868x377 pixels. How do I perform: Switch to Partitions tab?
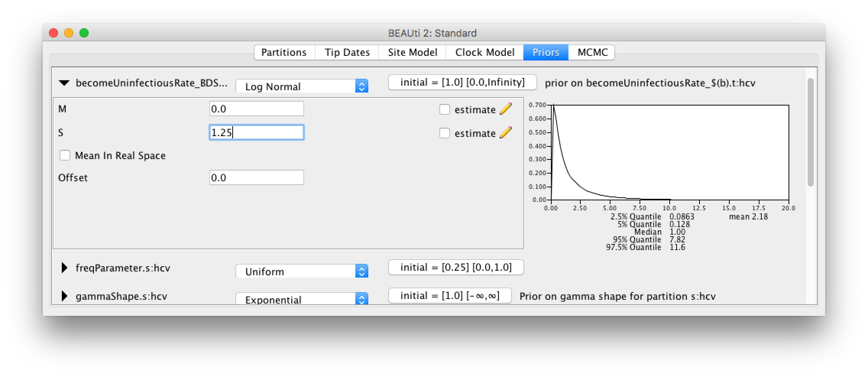[284, 52]
